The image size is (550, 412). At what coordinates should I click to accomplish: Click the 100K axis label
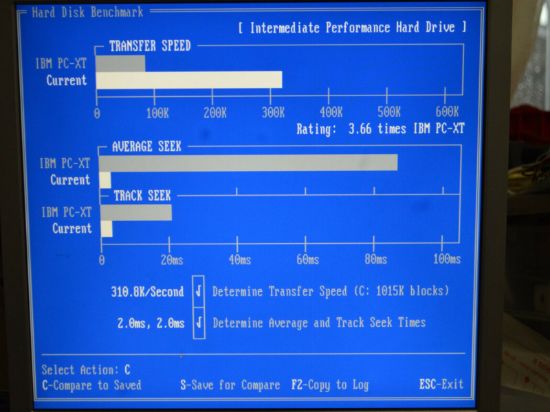(157, 113)
